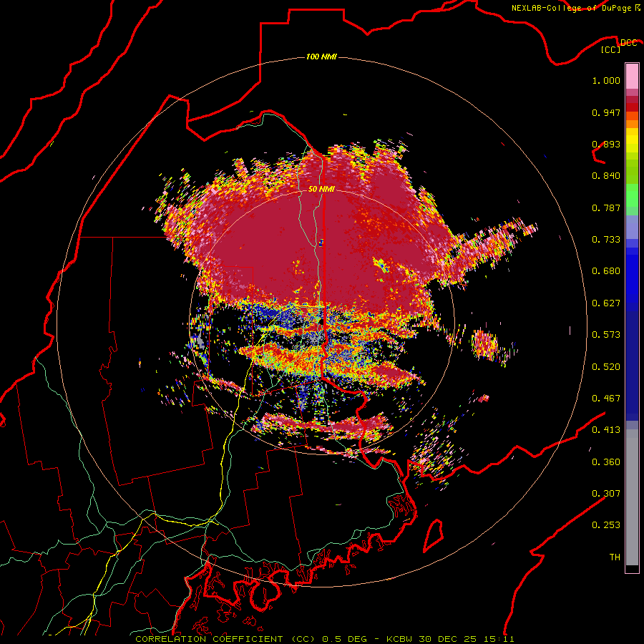Click the 0.573 scale value
This screenshot has height=644, width=644.
coord(606,335)
